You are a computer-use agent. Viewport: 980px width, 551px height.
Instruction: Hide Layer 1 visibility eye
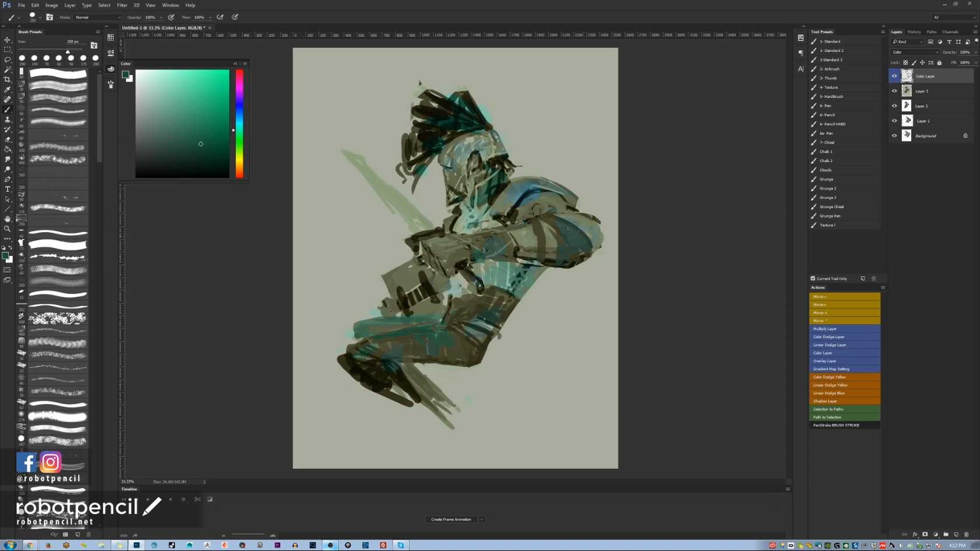(894, 121)
